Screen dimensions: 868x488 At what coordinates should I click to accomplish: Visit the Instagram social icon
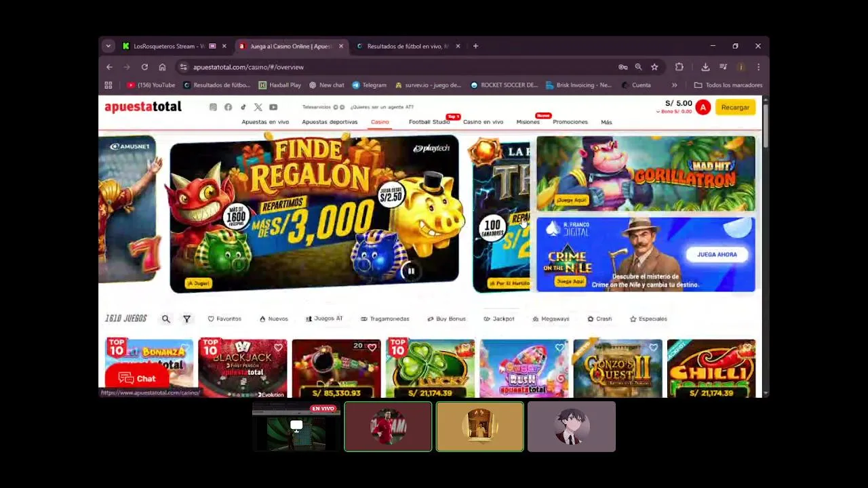coord(213,107)
